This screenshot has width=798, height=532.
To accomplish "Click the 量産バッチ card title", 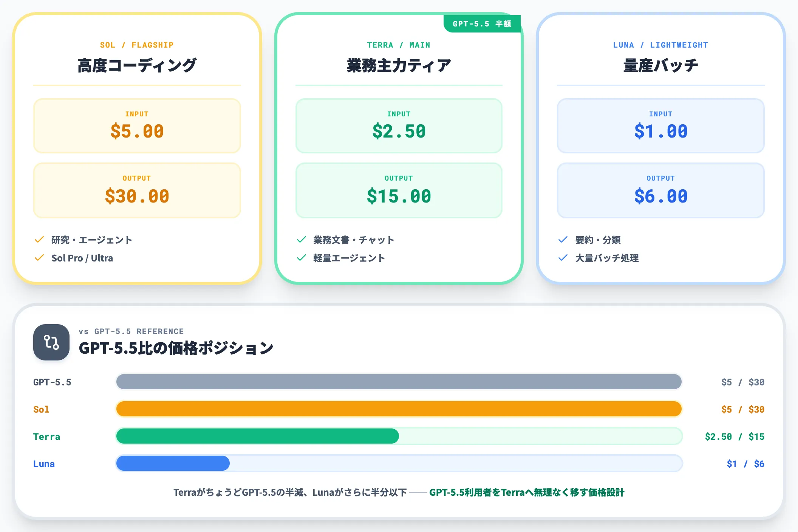I will (661, 65).
